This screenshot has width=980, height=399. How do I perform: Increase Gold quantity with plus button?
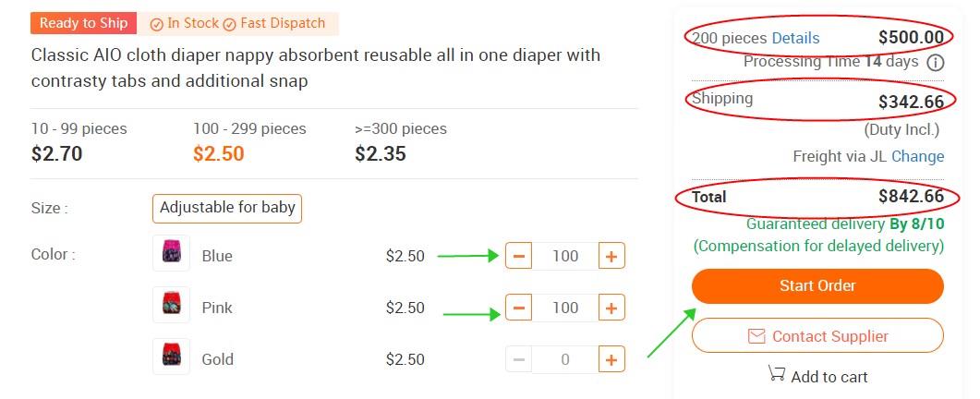tap(611, 359)
